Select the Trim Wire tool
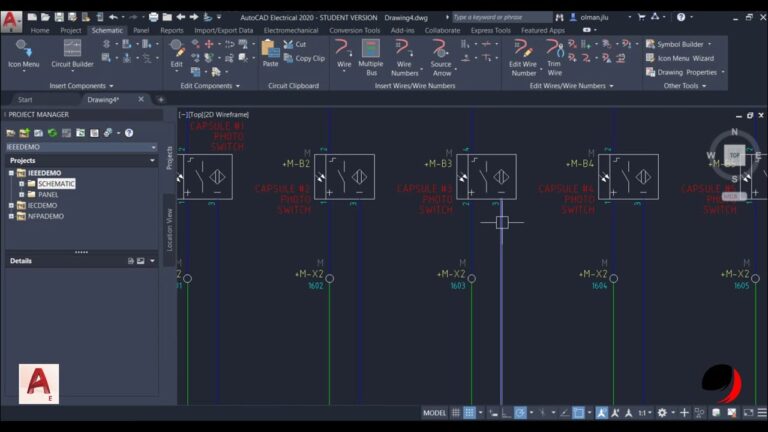The height and width of the screenshot is (432, 768). (x=554, y=58)
